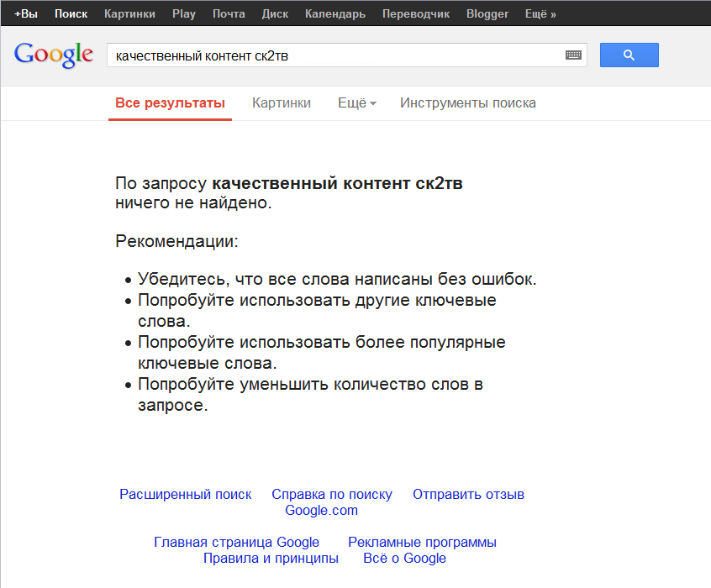This screenshot has width=711, height=588.
Task: Click tip about другие ключевые слова
Action: [x=317, y=311]
